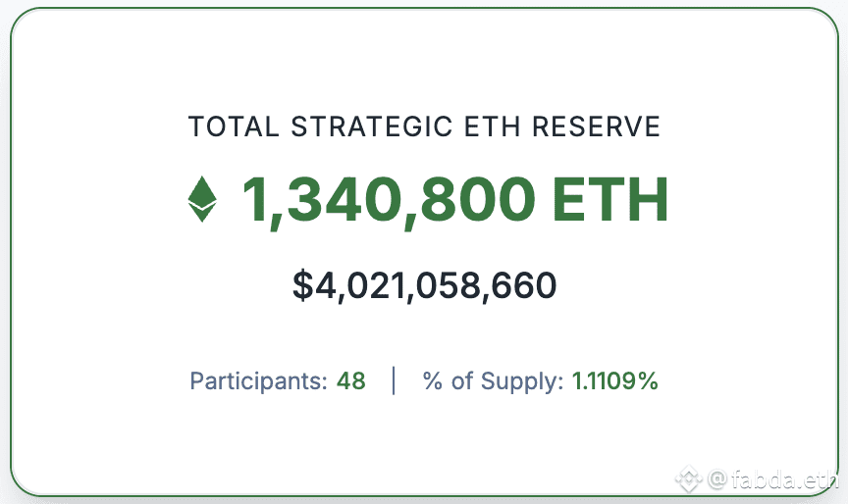
Task: Click the % symbol before 'of Supply'
Action: pyautogui.click(x=433, y=380)
